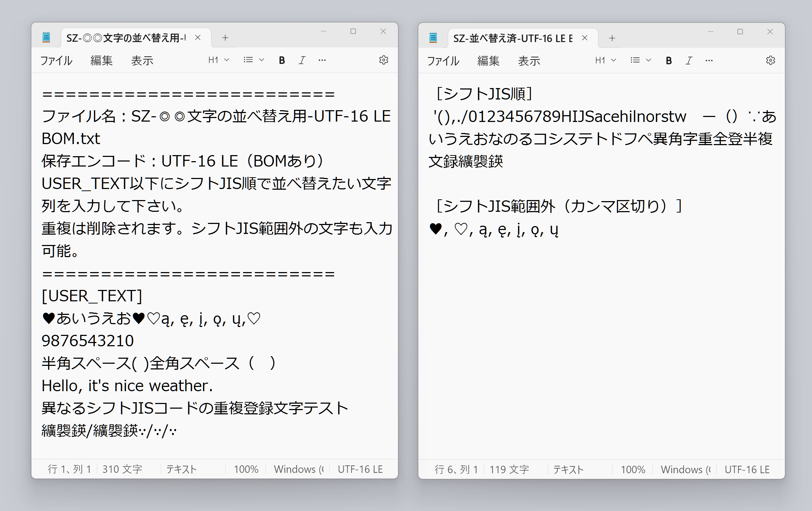Toggle italic formatting in left Notepad window

[x=302, y=60]
